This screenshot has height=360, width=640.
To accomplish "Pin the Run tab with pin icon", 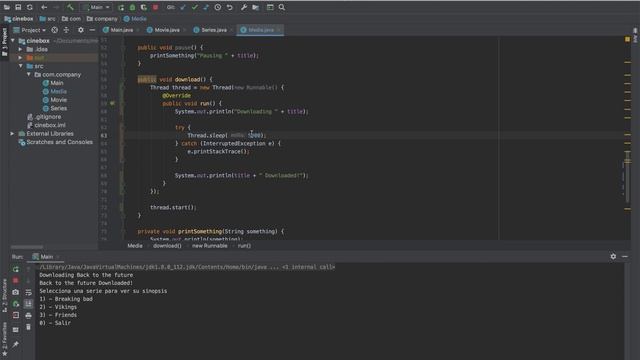I will click(x=16, y=344).
